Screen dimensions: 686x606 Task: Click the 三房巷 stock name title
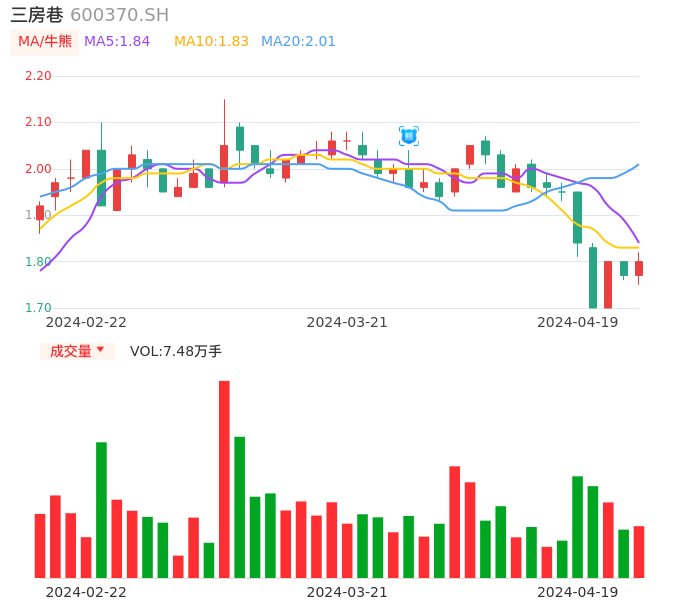(37, 15)
